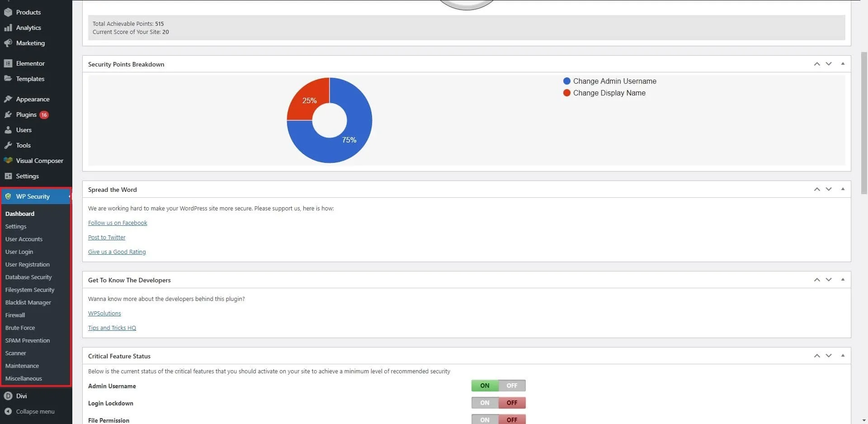Image resolution: width=868 pixels, height=424 pixels.
Task: Select the Tools wrench icon
Action: 8,145
